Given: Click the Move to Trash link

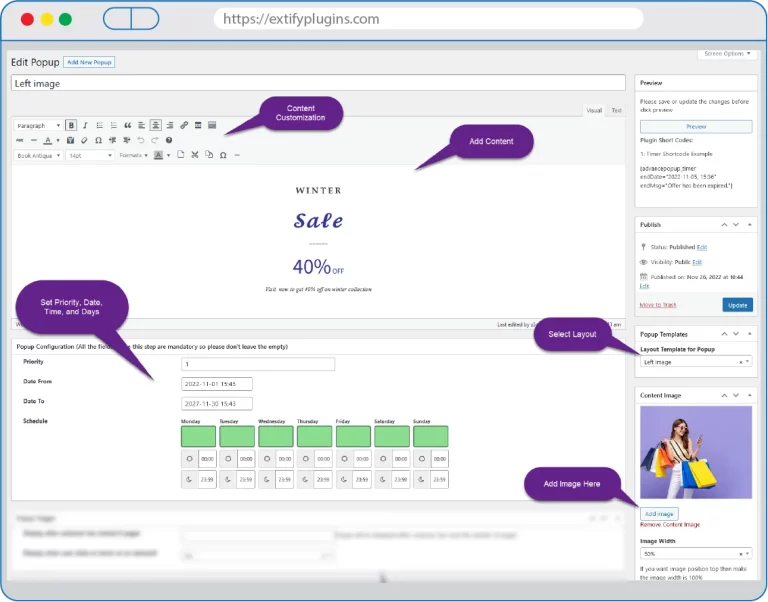Looking at the screenshot, I should tap(659, 304).
